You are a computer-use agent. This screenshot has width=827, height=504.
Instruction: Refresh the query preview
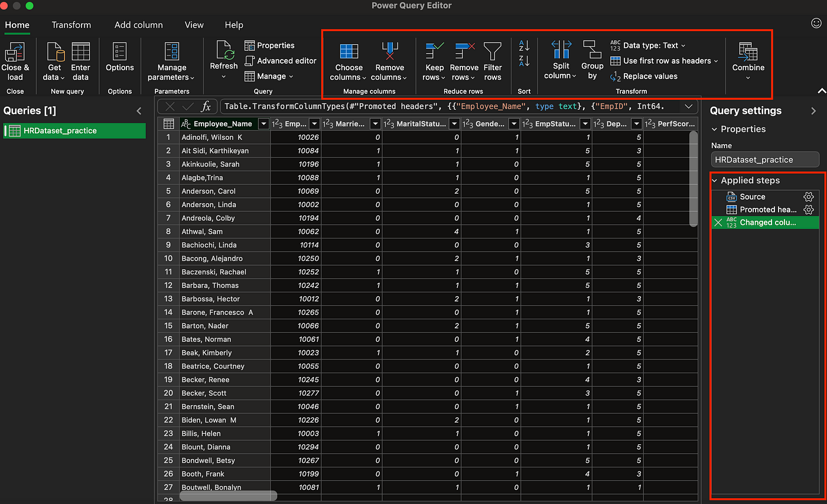(x=223, y=59)
